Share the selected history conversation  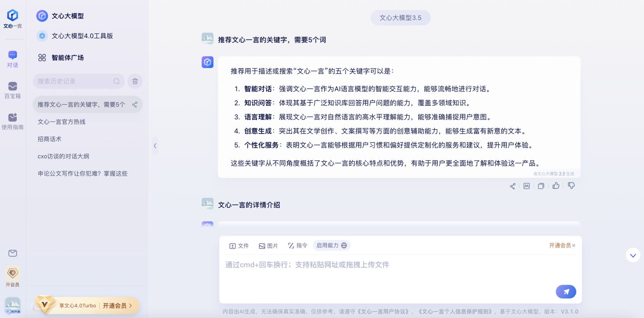(135, 105)
